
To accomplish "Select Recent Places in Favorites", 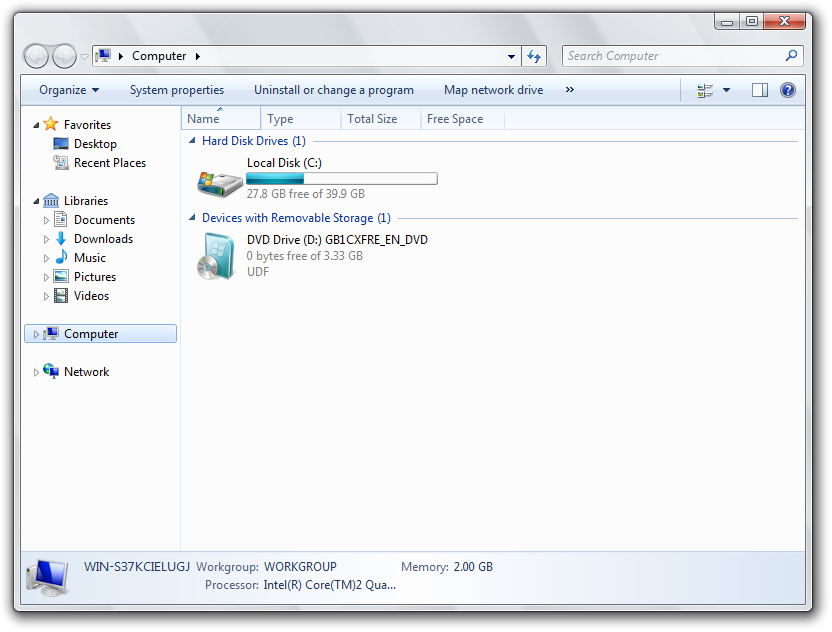I will [110, 163].
